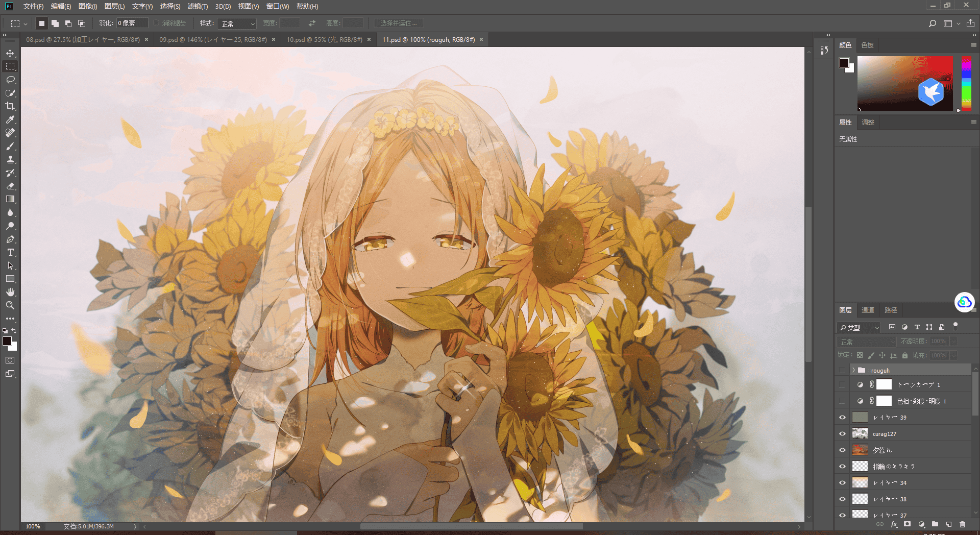
Task: Select the Move tool
Action: point(10,53)
